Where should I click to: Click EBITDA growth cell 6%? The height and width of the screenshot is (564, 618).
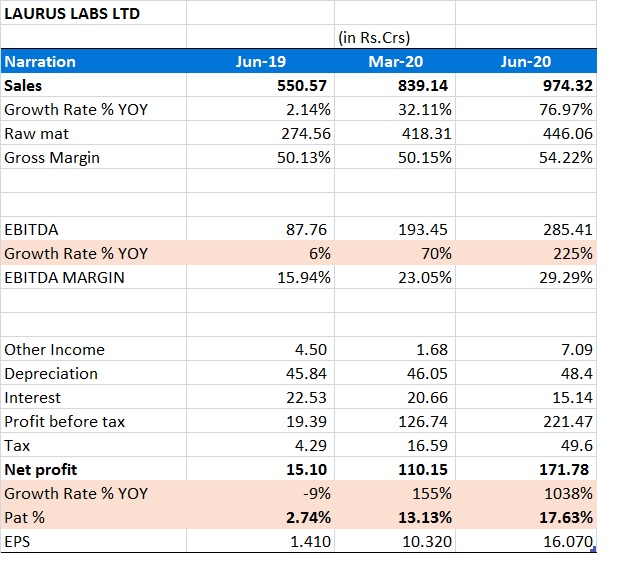coord(261,253)
